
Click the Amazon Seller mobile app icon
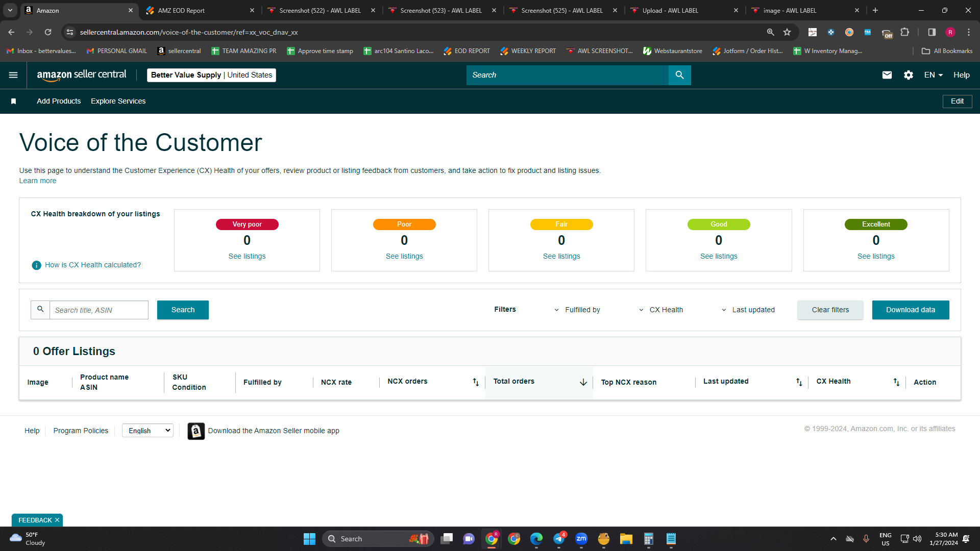(196, 431)
